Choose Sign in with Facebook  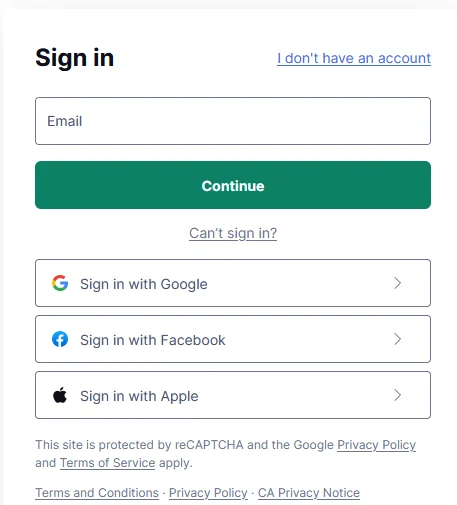[x=233, y=339]
